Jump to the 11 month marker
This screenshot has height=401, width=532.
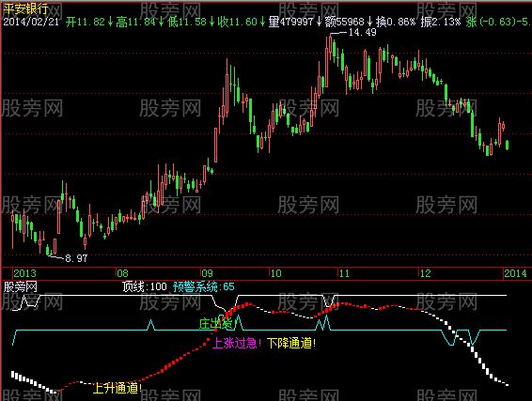344,273
